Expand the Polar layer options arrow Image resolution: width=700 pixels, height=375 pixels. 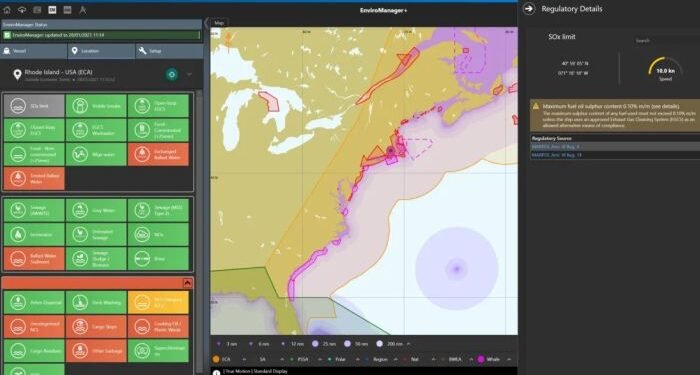[x=357, y=359]
